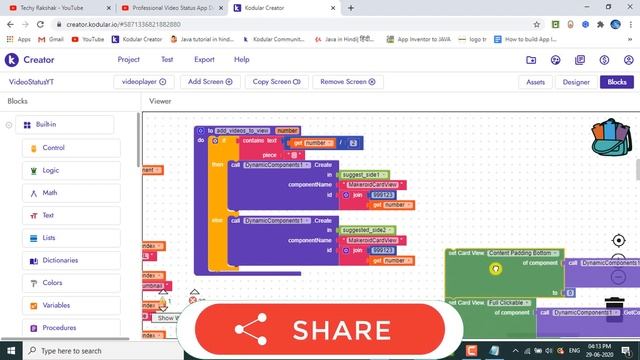Collapse the Built-in blocks tree

(9, 125)
